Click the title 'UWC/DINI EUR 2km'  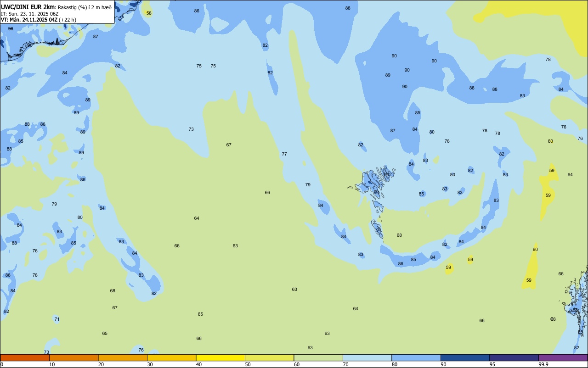28,7
